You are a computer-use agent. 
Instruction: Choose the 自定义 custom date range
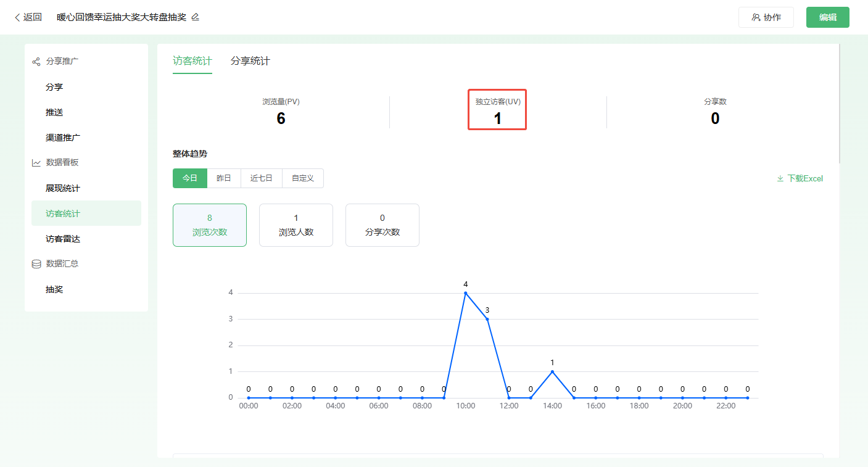point(303,178)
